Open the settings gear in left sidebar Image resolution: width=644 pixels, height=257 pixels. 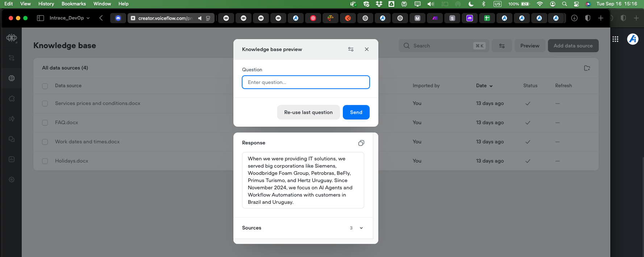pyautogui.click(x=12, y=180)
